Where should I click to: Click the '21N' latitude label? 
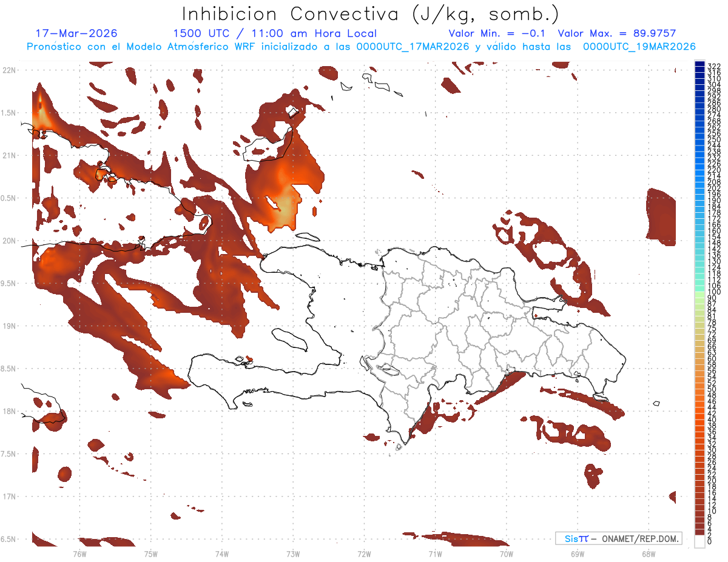click(8, 155)
